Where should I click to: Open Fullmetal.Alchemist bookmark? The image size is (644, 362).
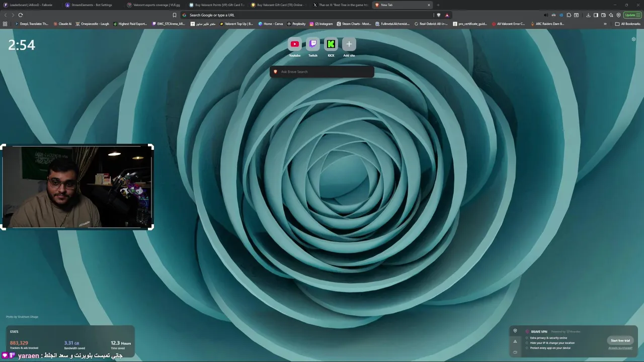click(393, 24)
